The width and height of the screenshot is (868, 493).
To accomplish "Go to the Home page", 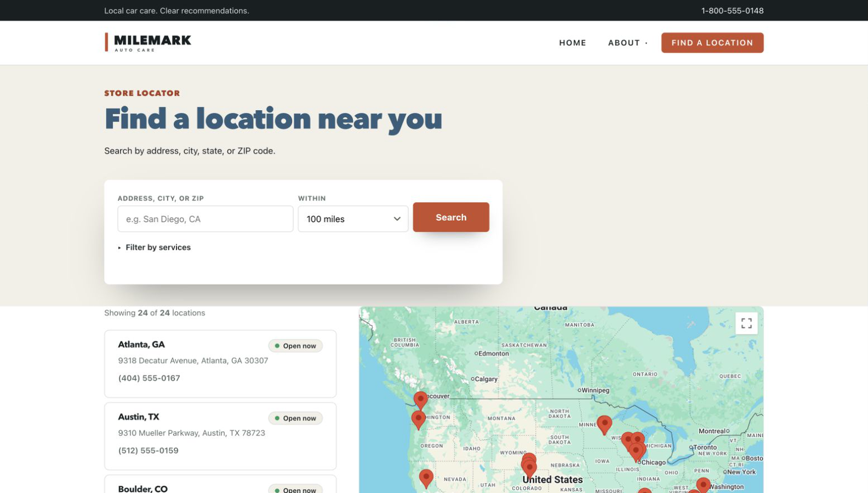I will (x=573, y=43).
